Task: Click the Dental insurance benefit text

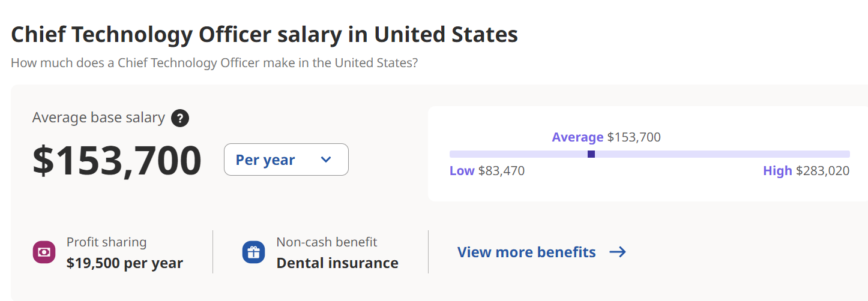Action: [337, 263]
